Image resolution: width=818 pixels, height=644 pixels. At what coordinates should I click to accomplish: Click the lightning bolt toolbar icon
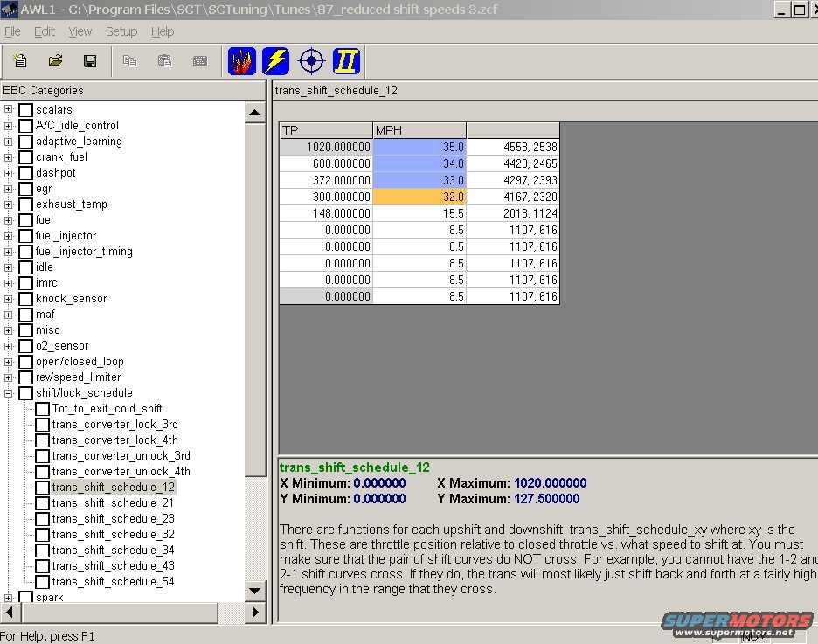click(x=276, y=61)
